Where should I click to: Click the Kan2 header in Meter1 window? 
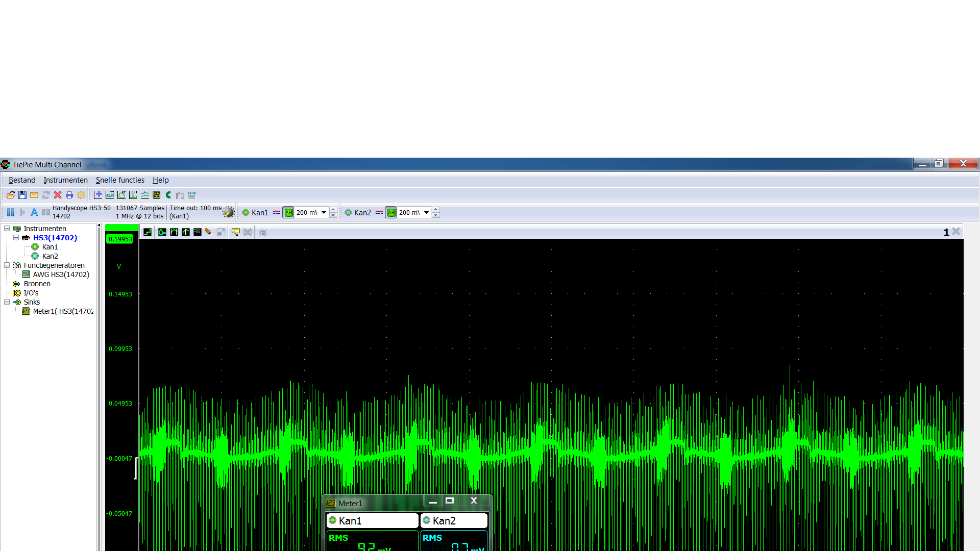click(x=454, y=520)
